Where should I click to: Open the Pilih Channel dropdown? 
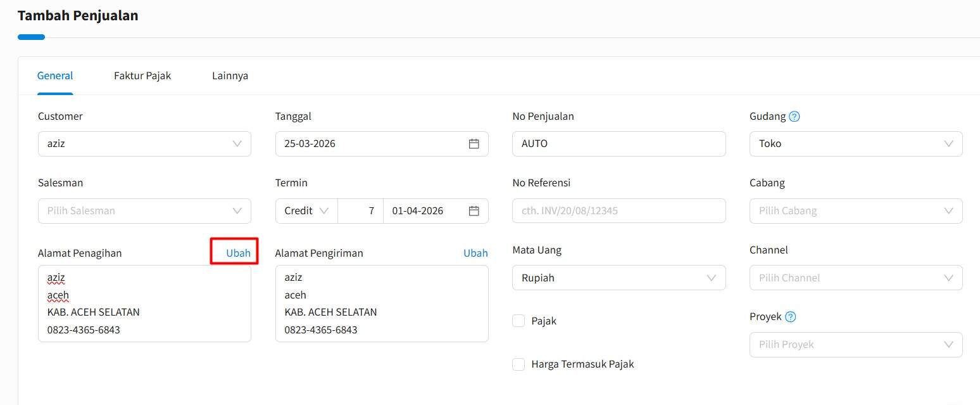pos(855,278)
